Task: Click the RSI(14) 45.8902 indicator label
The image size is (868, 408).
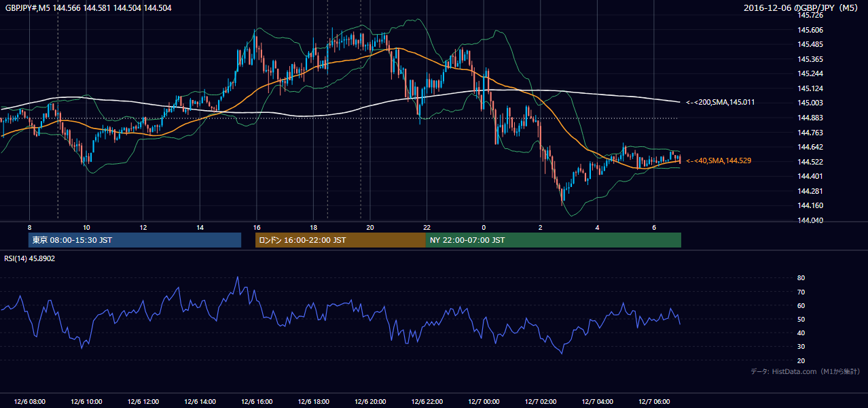Action: (x=29, y=258)
